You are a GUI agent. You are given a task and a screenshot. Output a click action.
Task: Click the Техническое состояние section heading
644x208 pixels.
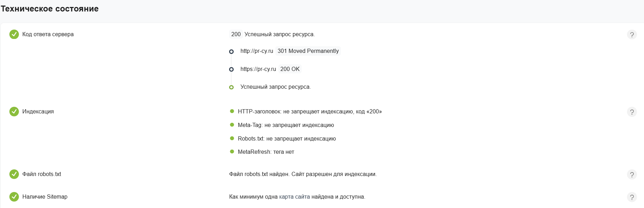49,9
